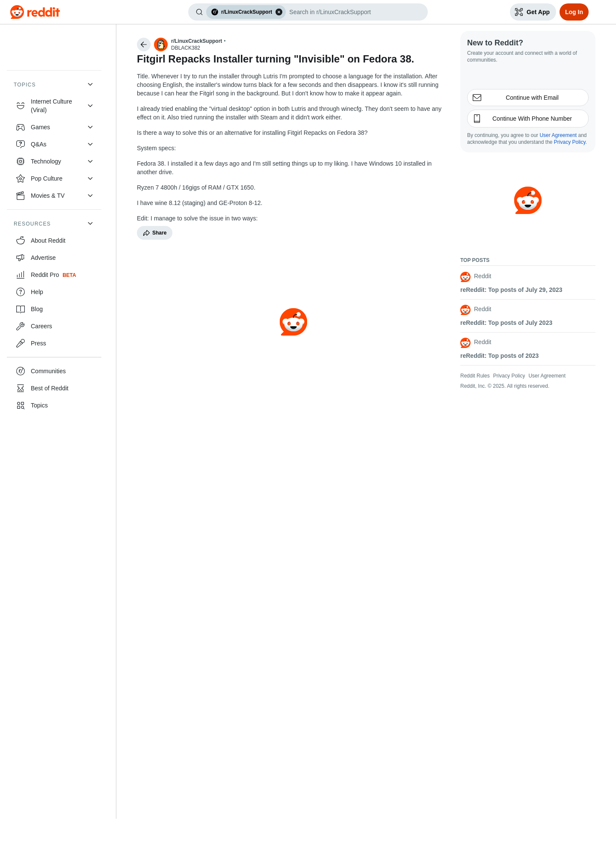Remove the r/LinuxCrackSupport search filter chip
The height and width of the screenshot is (856, 616).
279,12
